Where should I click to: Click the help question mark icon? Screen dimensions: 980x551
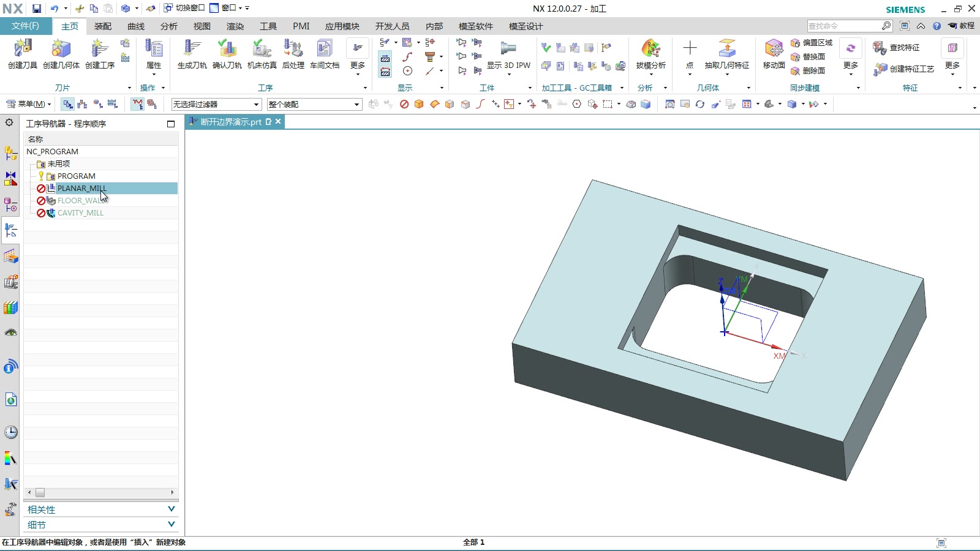coord(937,26)
